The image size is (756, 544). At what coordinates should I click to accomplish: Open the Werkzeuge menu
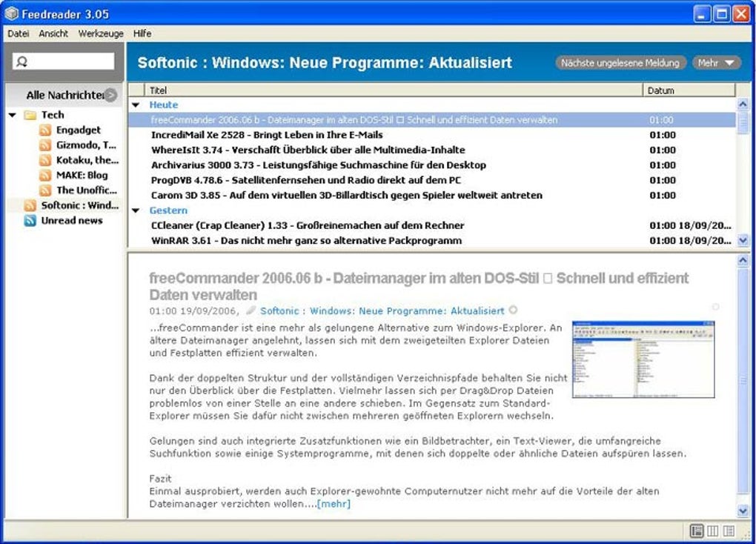click(x=101, y=33)
